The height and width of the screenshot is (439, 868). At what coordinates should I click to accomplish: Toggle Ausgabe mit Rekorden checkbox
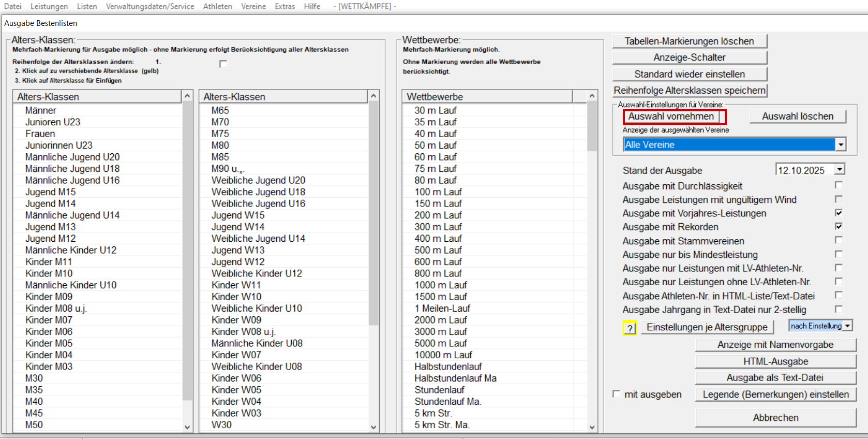pyautogui.click(x=839, y=226)
